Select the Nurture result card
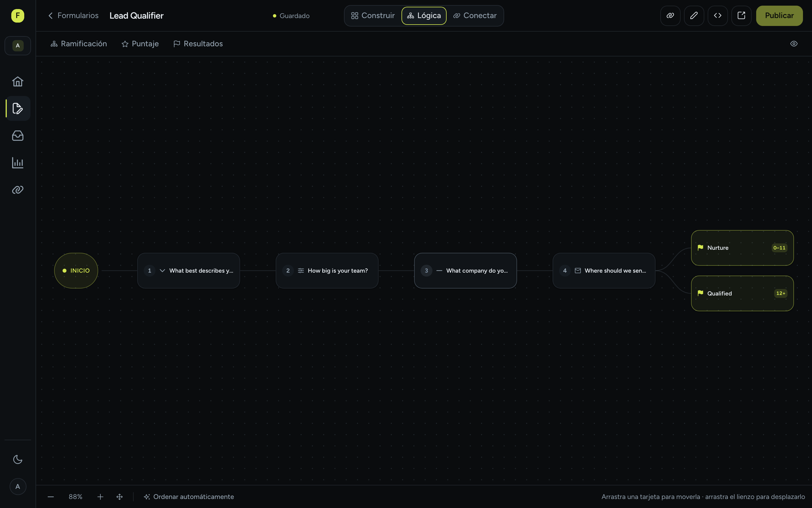 click(742, 248)
